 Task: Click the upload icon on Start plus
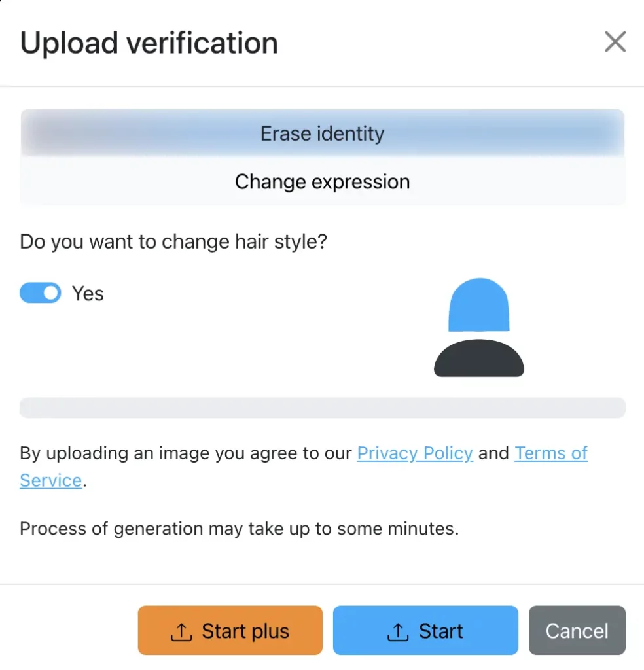point(181,632)
